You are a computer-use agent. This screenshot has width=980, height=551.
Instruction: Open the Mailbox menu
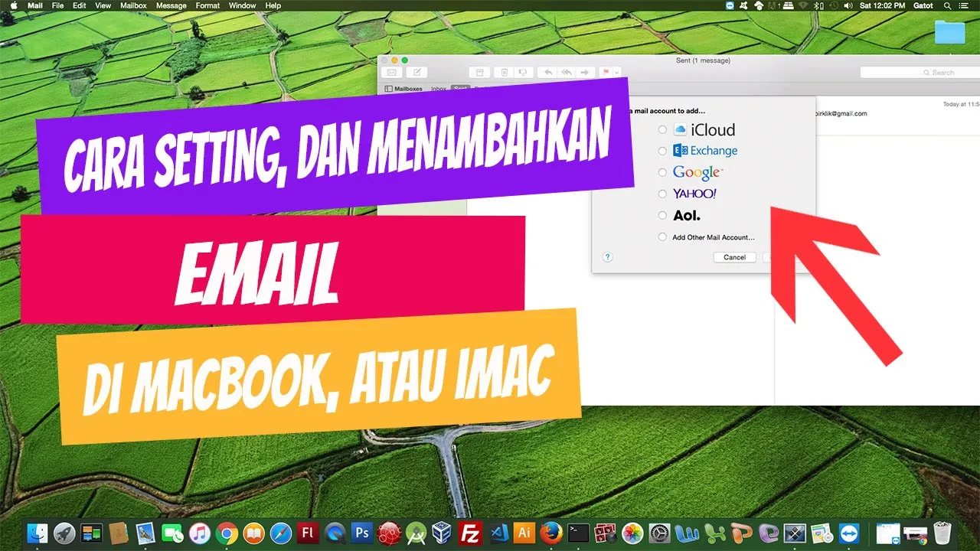[134, 5]
